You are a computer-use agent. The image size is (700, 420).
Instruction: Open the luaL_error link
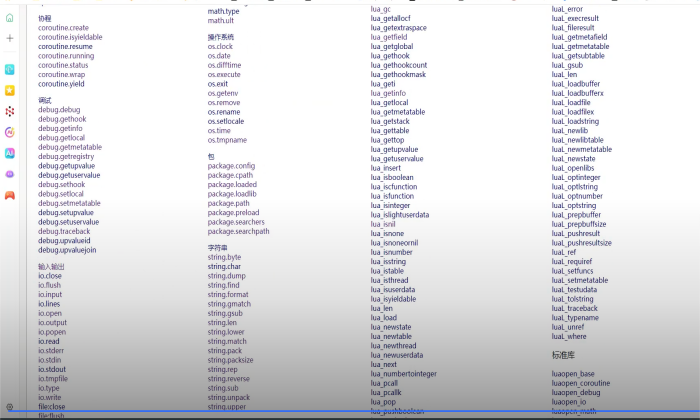567,9
